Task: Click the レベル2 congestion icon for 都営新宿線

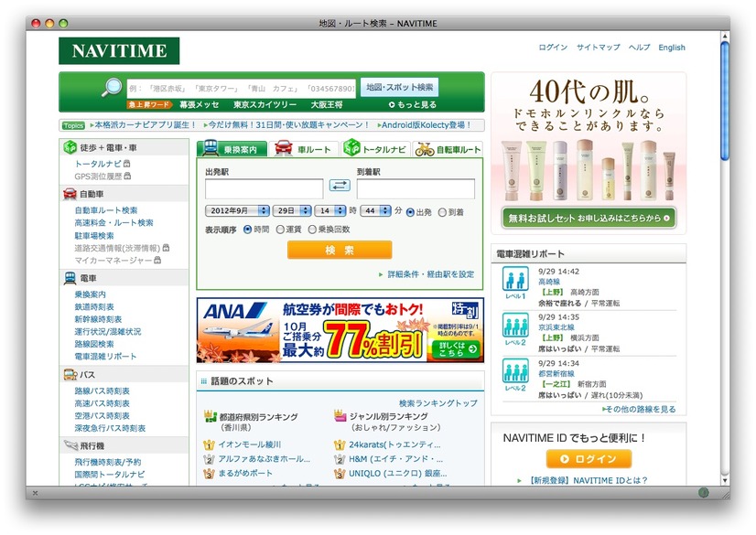Action: click(515, 370)
